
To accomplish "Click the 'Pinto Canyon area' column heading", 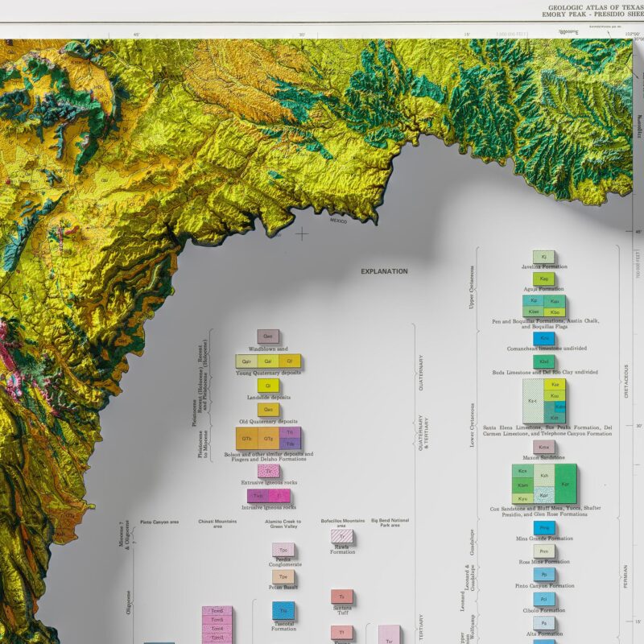I will pyautogui.click(x=159, y=522).
